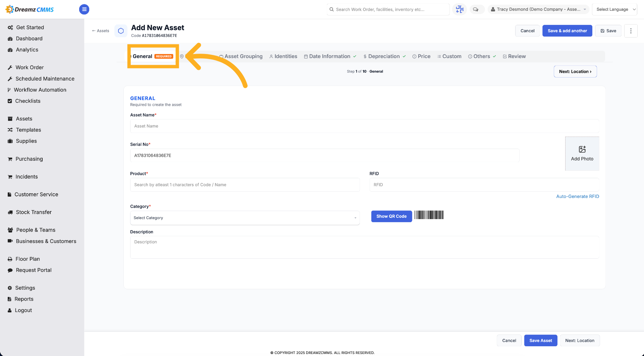The width and height of the screenshot is (644, 356).
Task: Open Supplies in sidebar
Action: [26, 141]
